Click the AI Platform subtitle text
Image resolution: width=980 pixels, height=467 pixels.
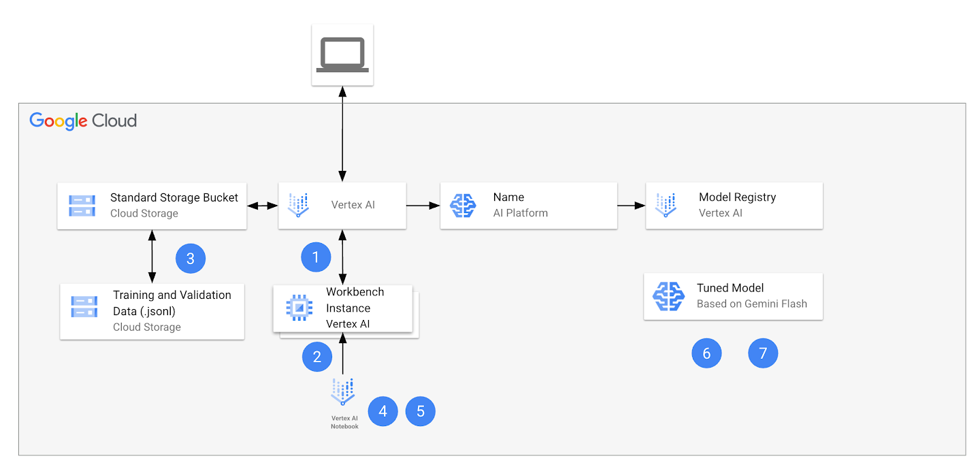coord(521,213)
